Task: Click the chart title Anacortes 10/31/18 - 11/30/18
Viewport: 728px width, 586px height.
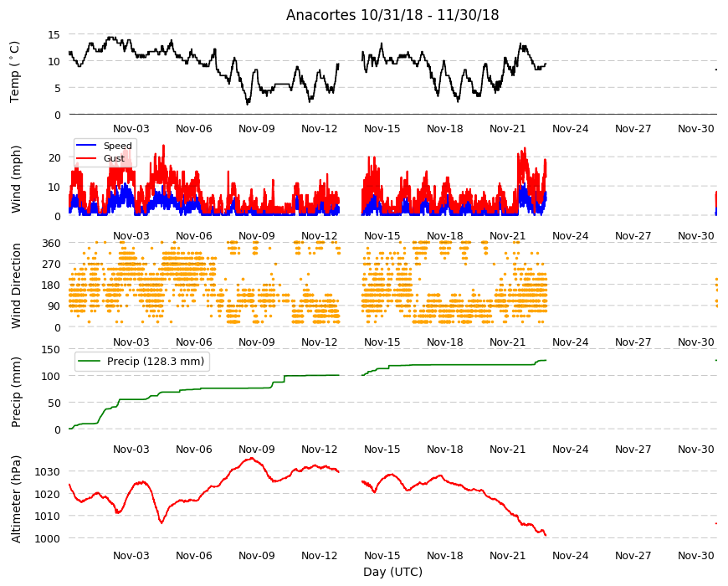Action: point(392,15)
